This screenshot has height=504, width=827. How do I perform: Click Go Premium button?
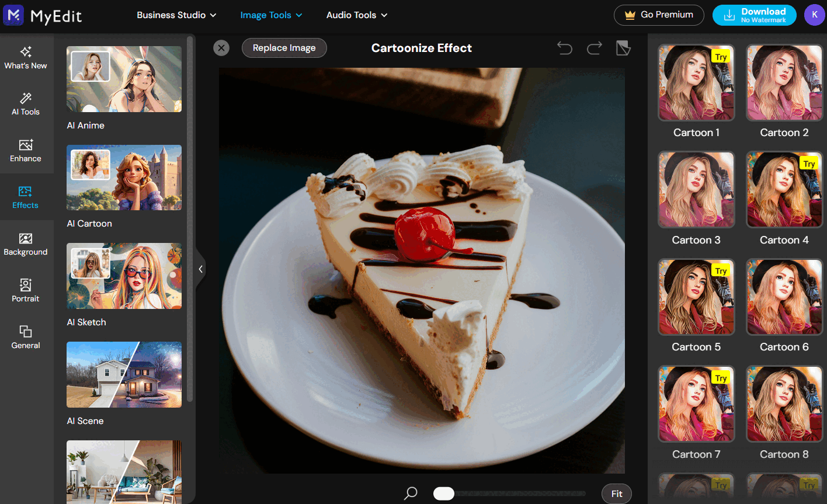[659, 15]
